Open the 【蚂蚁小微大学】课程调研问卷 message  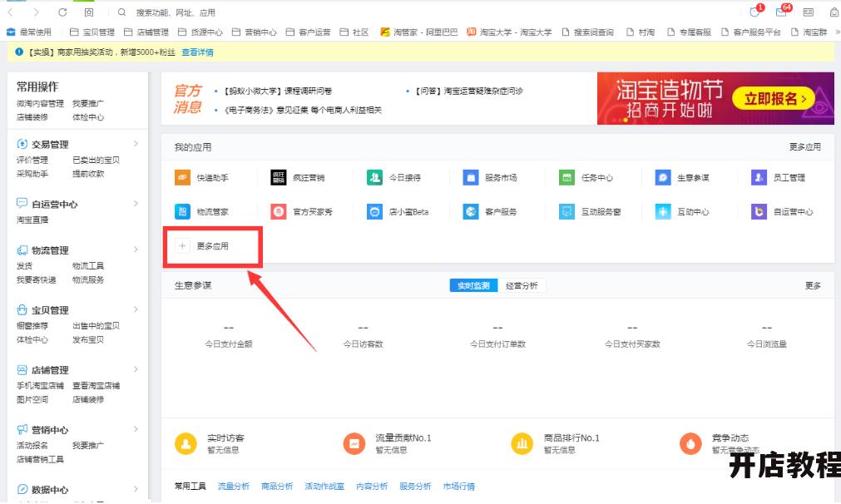tap(278, 91)
